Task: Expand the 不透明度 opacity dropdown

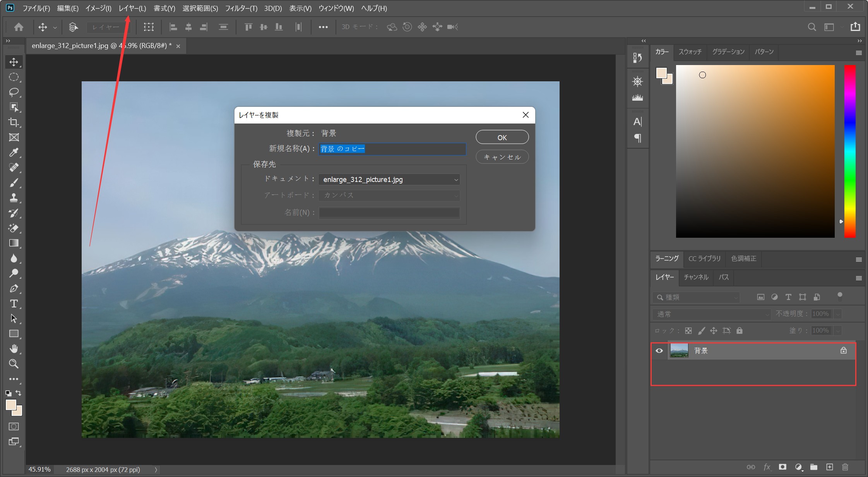Action: [837, 314]
